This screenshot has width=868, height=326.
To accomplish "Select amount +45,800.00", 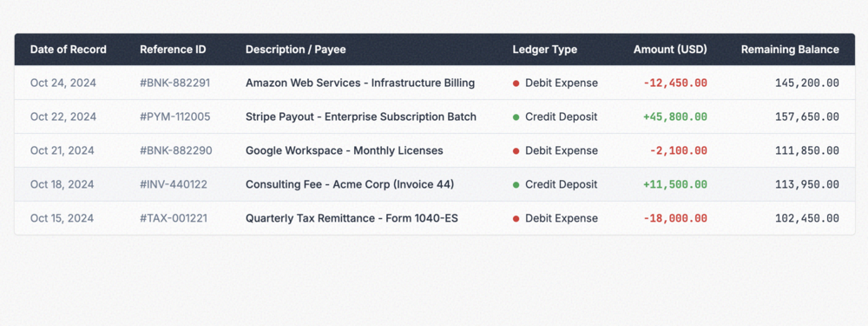I will click(x=675, y=117).
